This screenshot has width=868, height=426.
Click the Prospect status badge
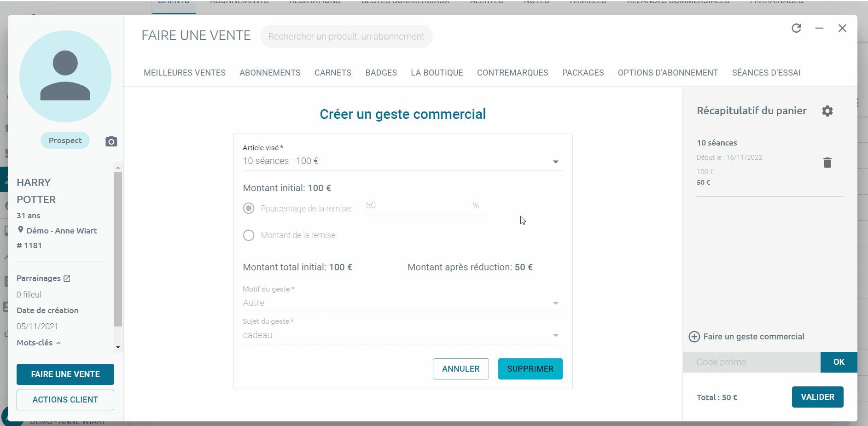pos(65,140)
